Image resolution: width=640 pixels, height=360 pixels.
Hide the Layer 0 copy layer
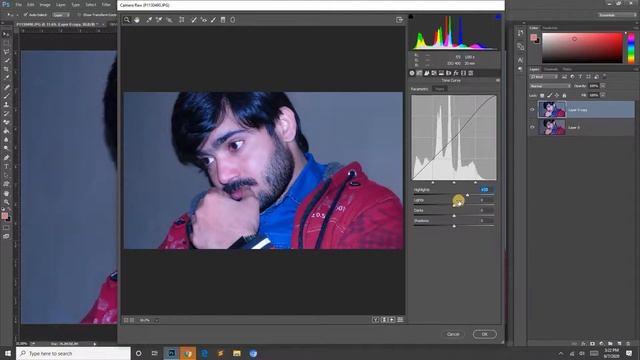(x=532, y=110)
